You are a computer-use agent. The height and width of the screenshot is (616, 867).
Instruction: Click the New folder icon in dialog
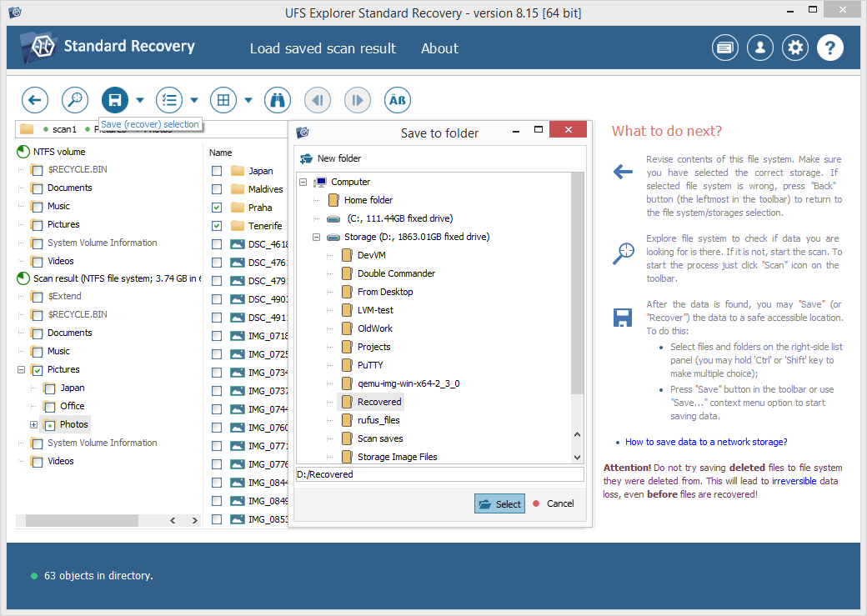tap(306, 158)
